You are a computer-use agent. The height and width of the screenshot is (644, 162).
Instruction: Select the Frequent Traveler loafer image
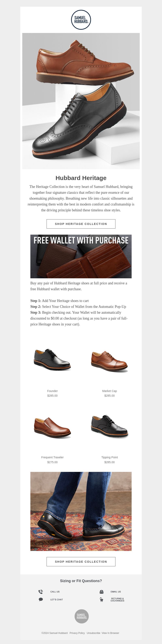click(x=52, y=427)
